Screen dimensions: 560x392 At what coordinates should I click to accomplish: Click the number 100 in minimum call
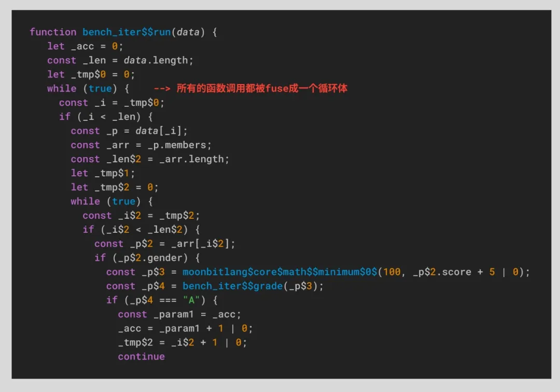(391, 272)
